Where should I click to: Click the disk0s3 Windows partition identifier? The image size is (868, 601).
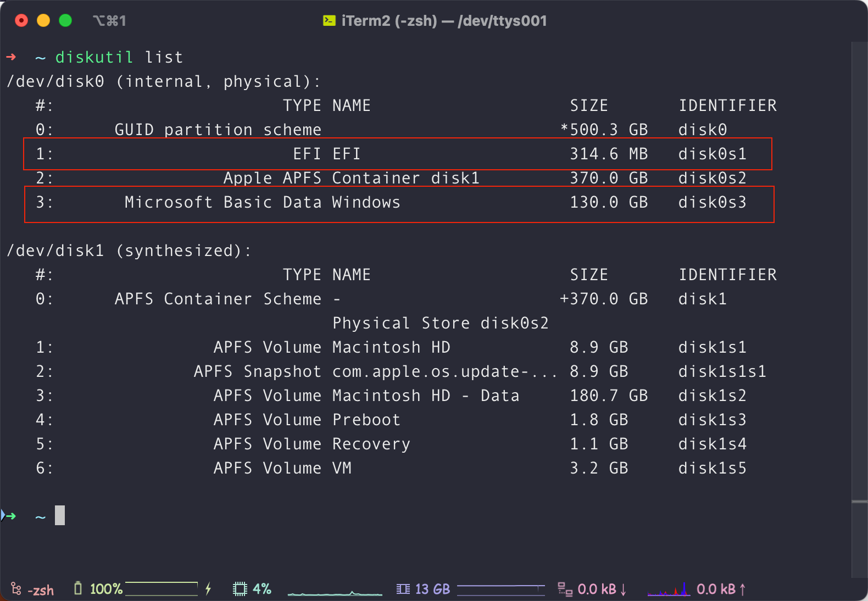point(713,202)
